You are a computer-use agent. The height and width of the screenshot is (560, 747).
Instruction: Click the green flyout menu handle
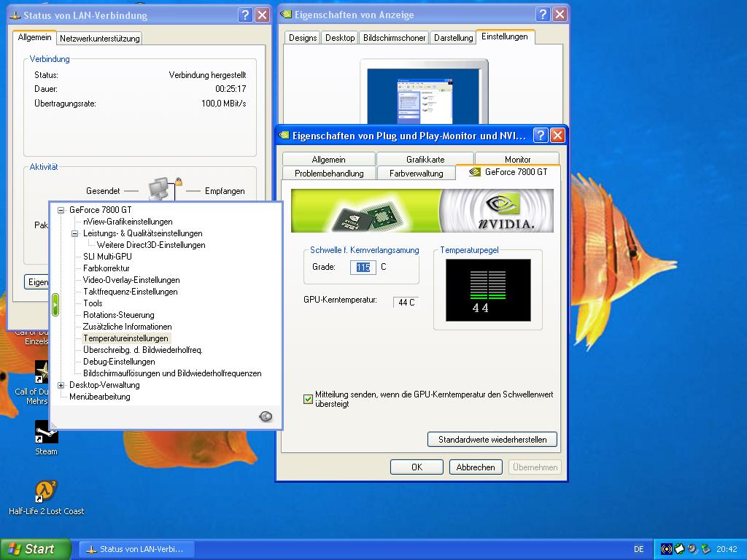55,304
